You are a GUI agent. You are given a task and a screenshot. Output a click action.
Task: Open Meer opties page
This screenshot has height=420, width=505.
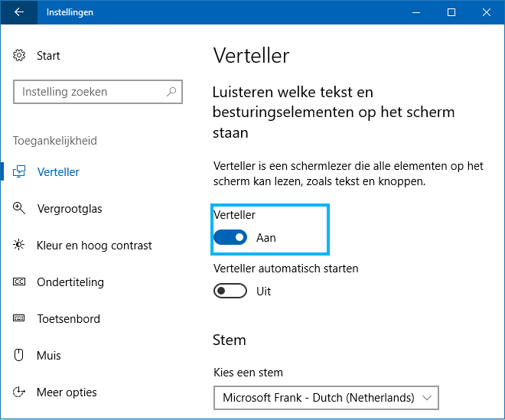[x=67, y=392]
